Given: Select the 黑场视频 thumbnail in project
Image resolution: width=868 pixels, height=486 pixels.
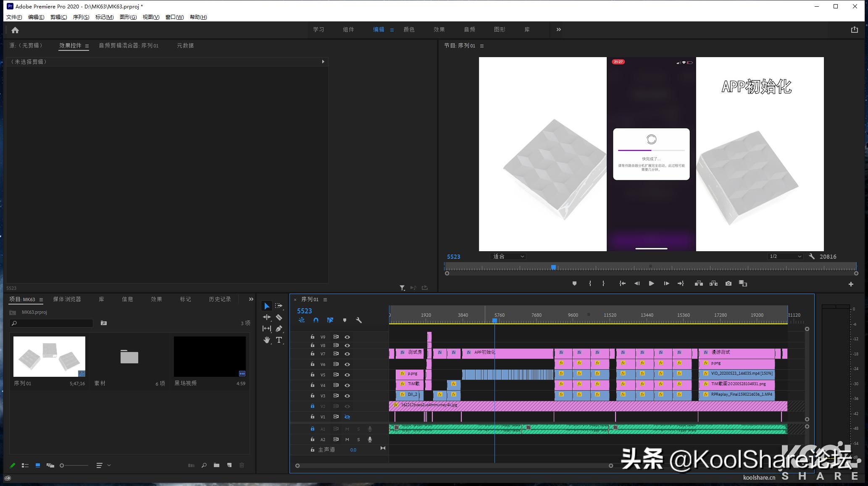Looking at the screenshot, I should pos(210,356).
